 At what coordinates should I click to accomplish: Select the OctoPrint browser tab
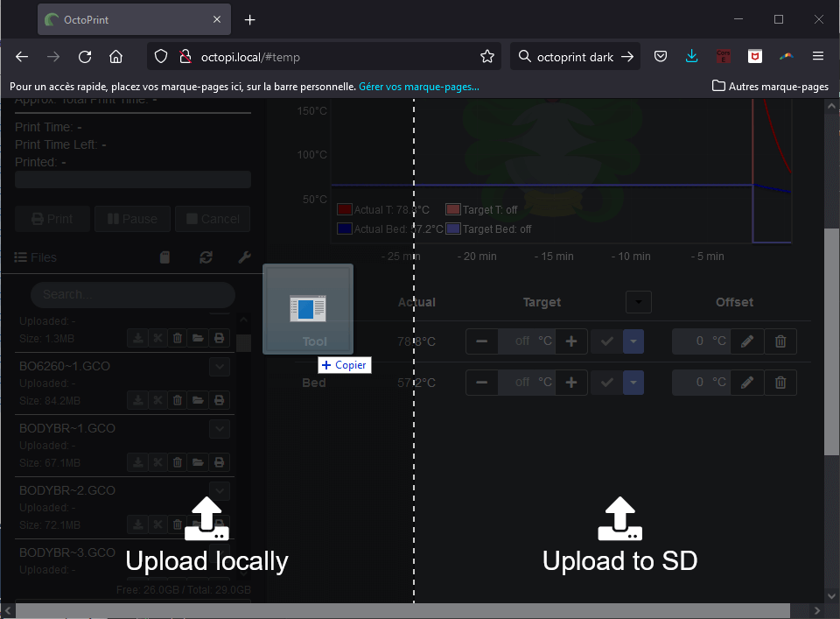(x=134, y=19)
